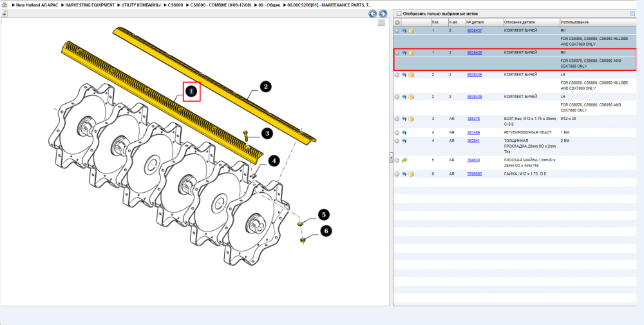This screenshot has width=644, height=325.
Task: Expand row details for part 9838438
Action: point(397,53)
